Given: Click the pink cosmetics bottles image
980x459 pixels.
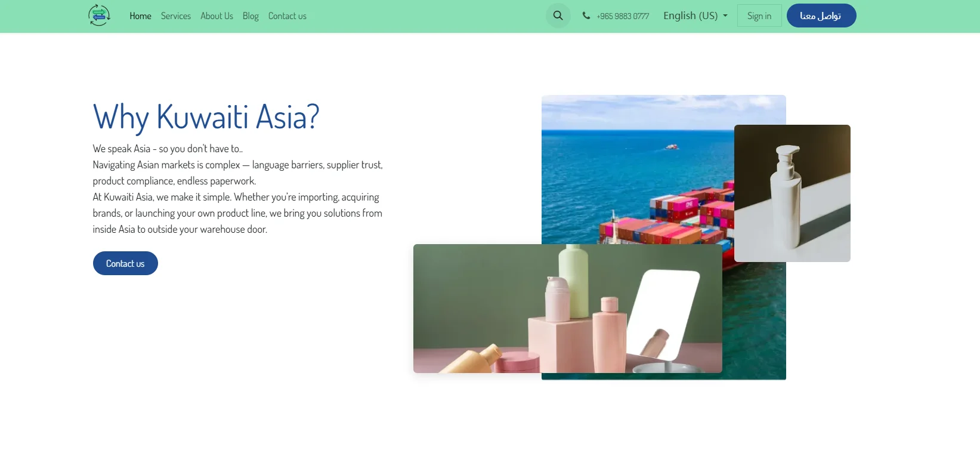Looking at the screenshot, I should (568, 309).
